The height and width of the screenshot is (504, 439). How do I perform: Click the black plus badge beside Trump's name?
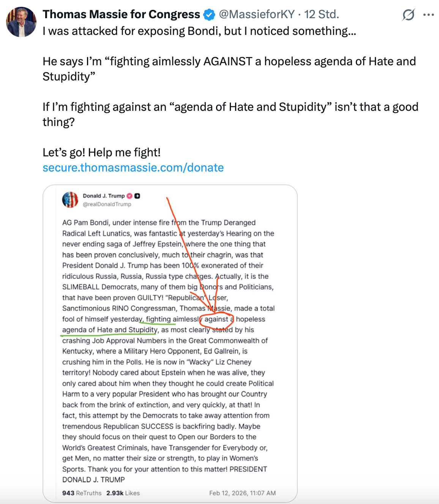(137, 196)
